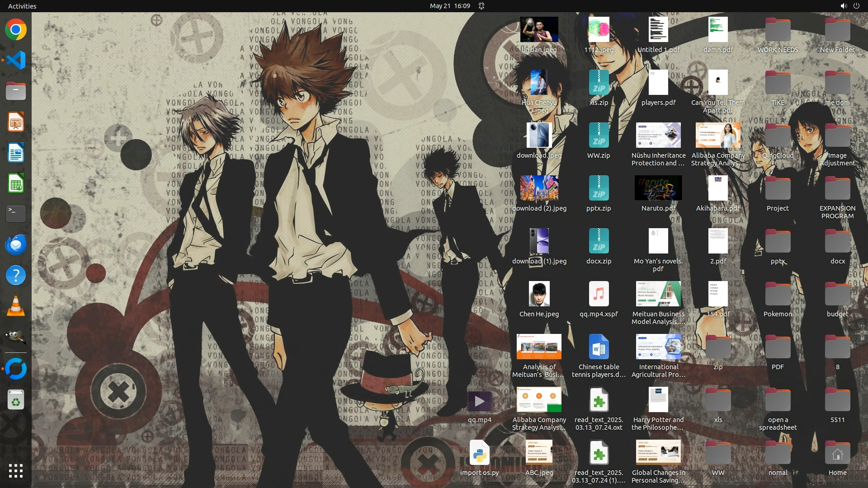The image size is (868, 488).
Task: Launch Visual Studio Code from dock
Action: point(16,60)
